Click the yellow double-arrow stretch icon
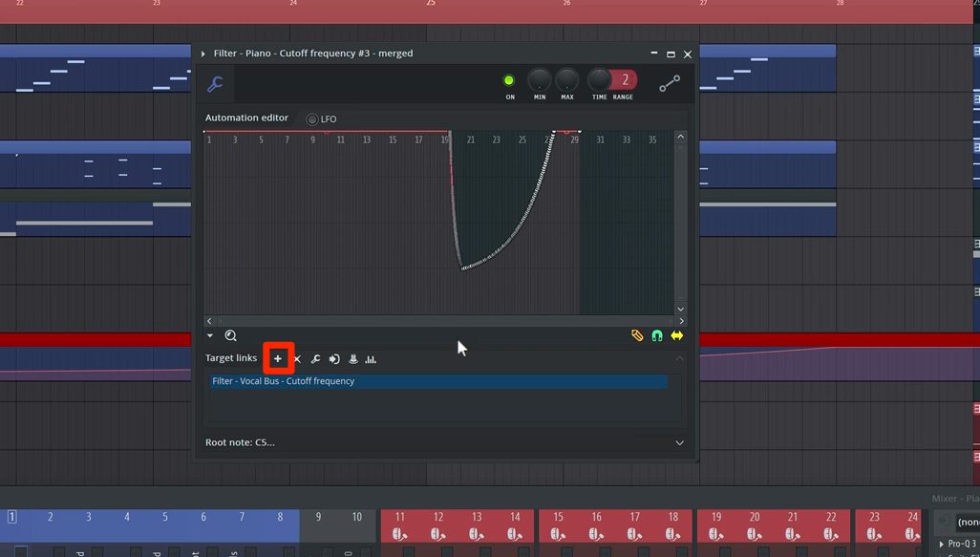 (677, 335)
